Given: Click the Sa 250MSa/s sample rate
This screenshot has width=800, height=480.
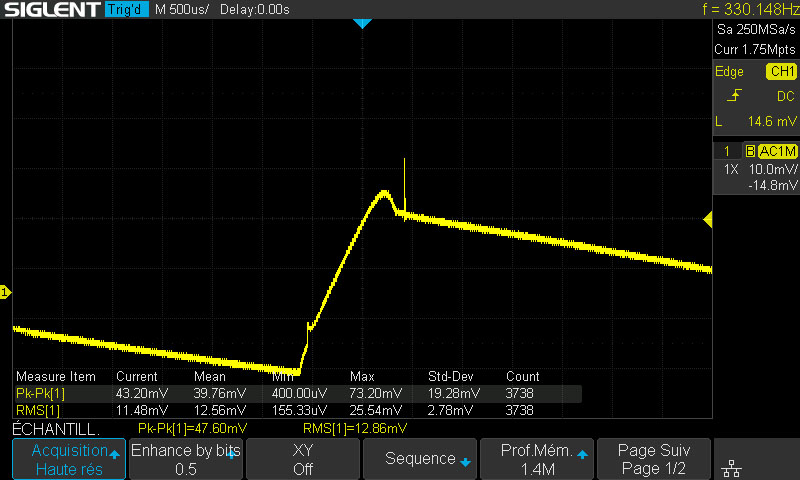Looking at the screenshot, I should 756,29.
